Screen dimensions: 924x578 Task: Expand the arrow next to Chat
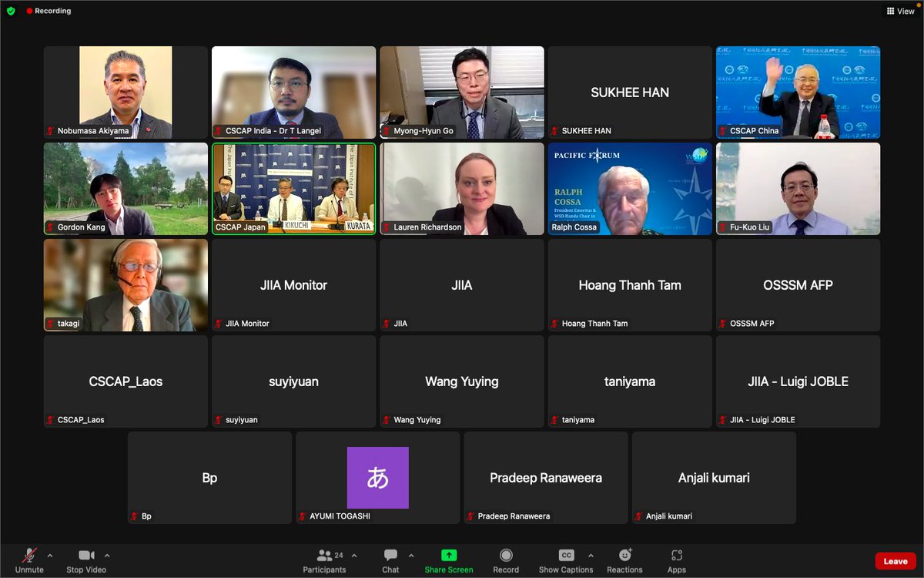pos(411,555)
